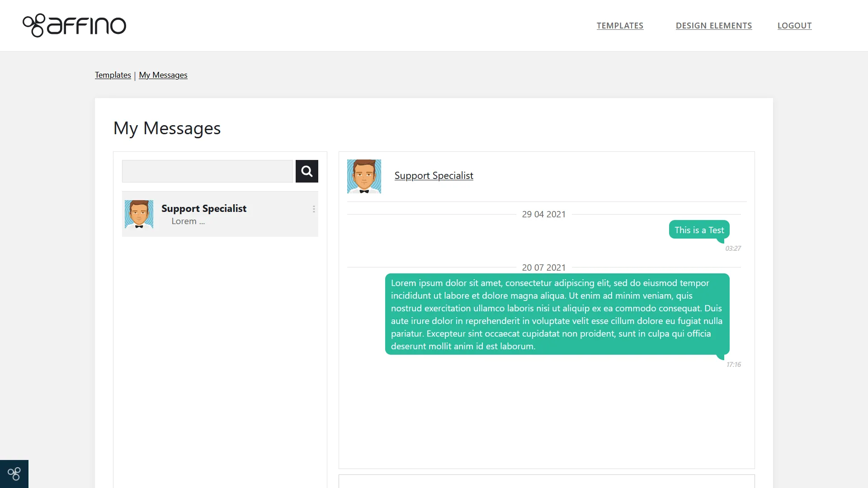The width and height of the screenshot is (868, 488).
Task: Click Support Specialist avatar in conversation list
Action: (x=139, y=214)
